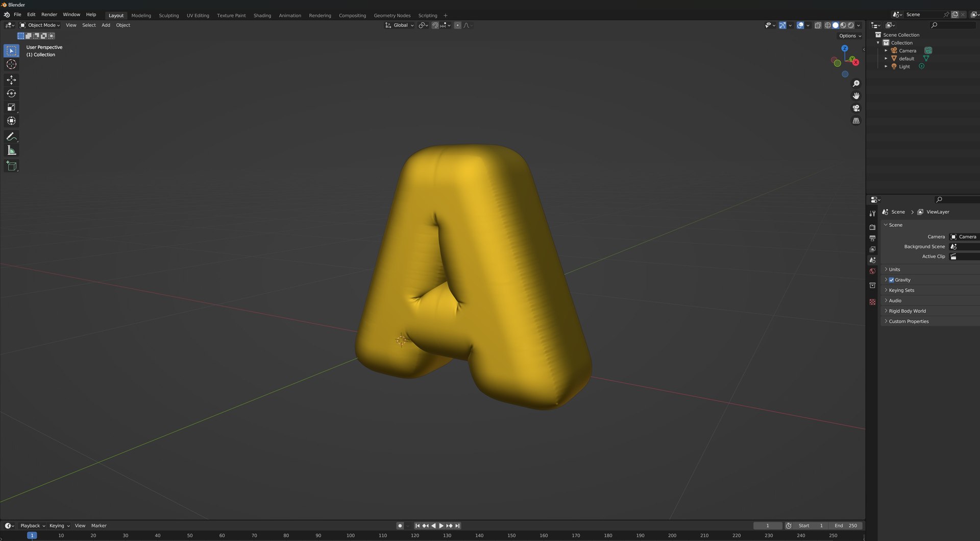Click the current frame number field
The width and height of the screenshot is (980, 541).
tap(768, 526)
